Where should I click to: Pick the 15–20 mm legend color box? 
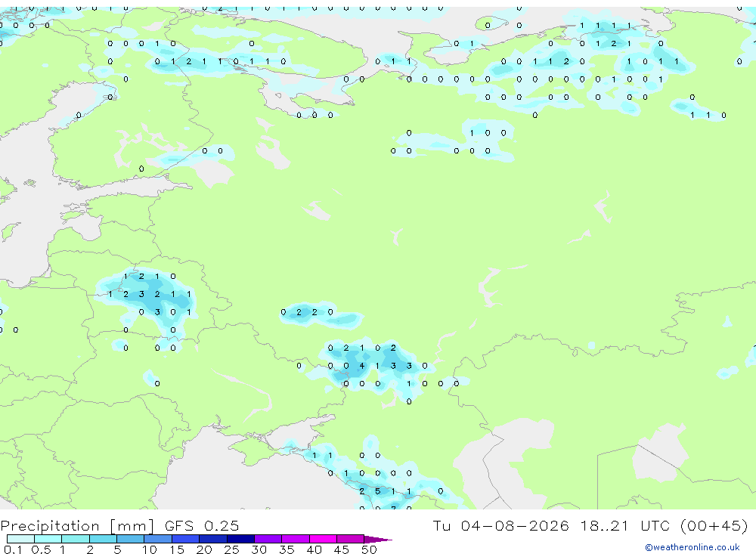(x=186, y=539)
